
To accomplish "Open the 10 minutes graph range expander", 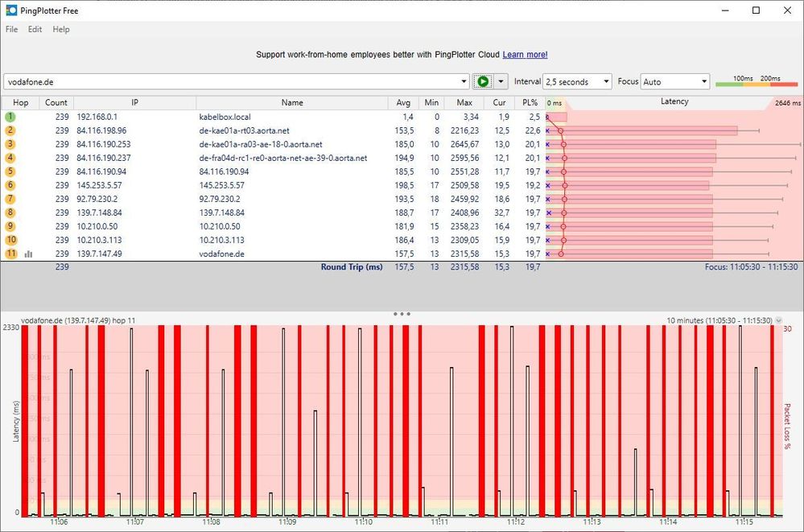I will point(778,320).
